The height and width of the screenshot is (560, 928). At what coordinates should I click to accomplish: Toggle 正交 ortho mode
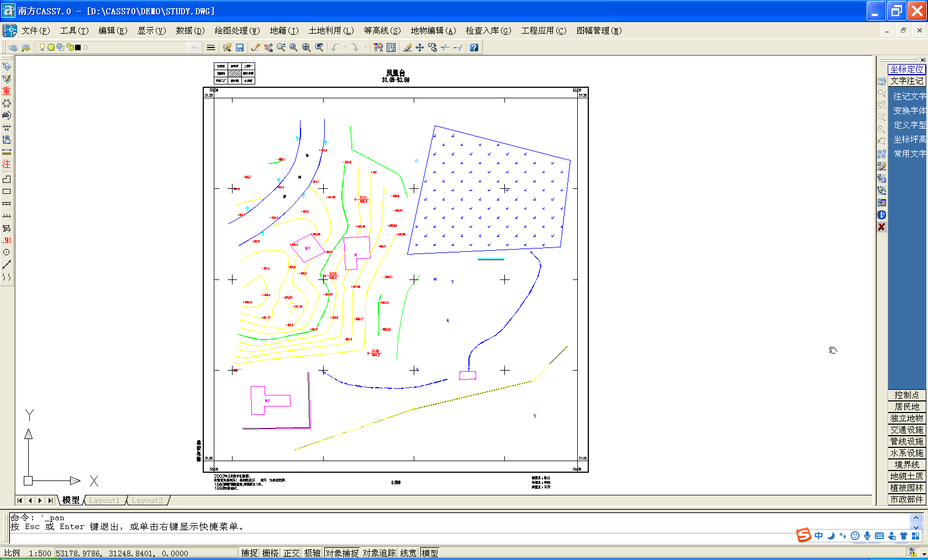pos(291,553)
